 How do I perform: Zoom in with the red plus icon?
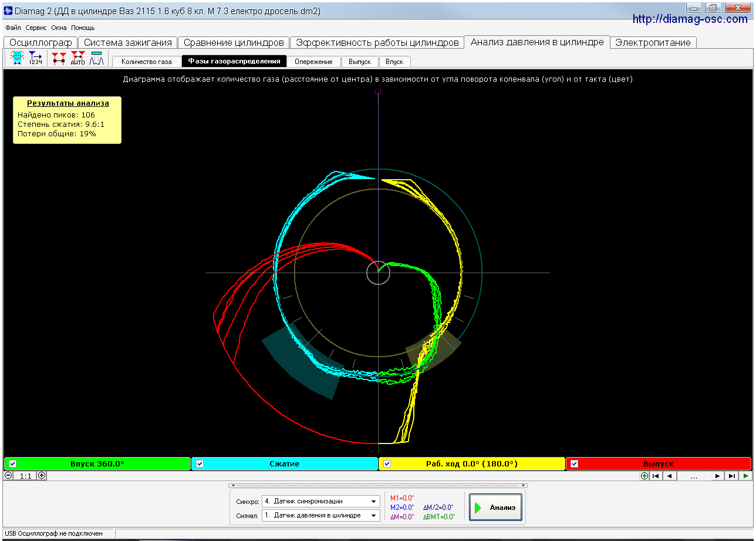coord(42,476)
